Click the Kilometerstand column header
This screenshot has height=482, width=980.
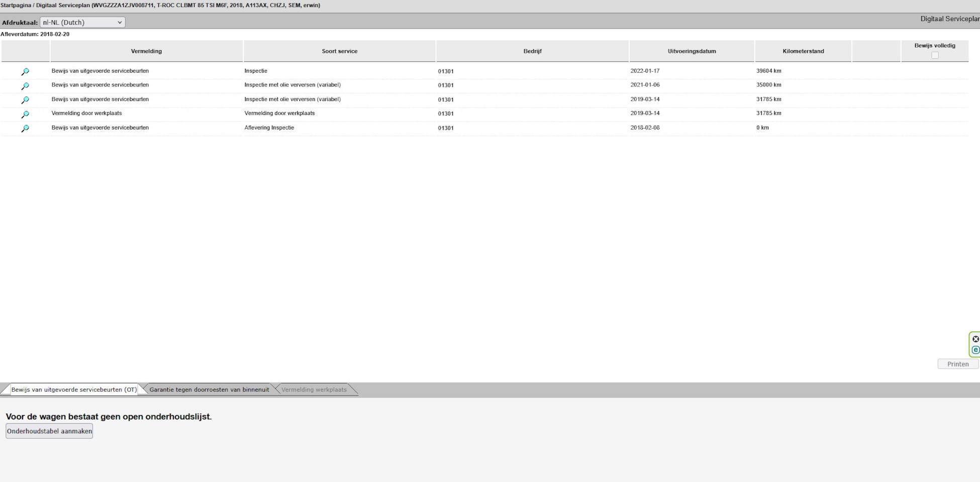pyautogui.click(x=803, y=51)
